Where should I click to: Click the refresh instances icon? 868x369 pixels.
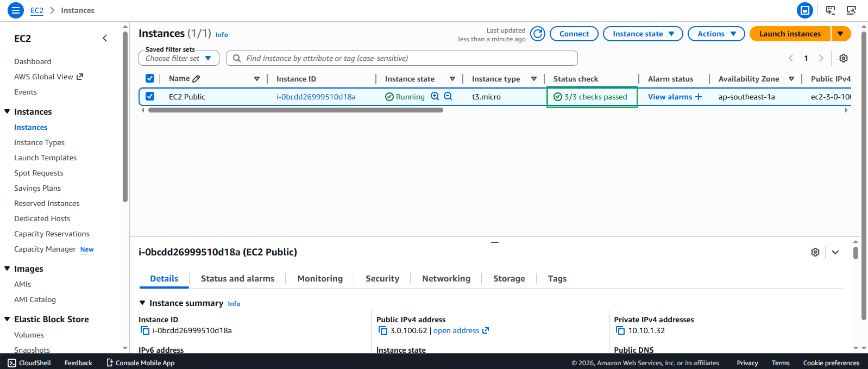(538, 34)
